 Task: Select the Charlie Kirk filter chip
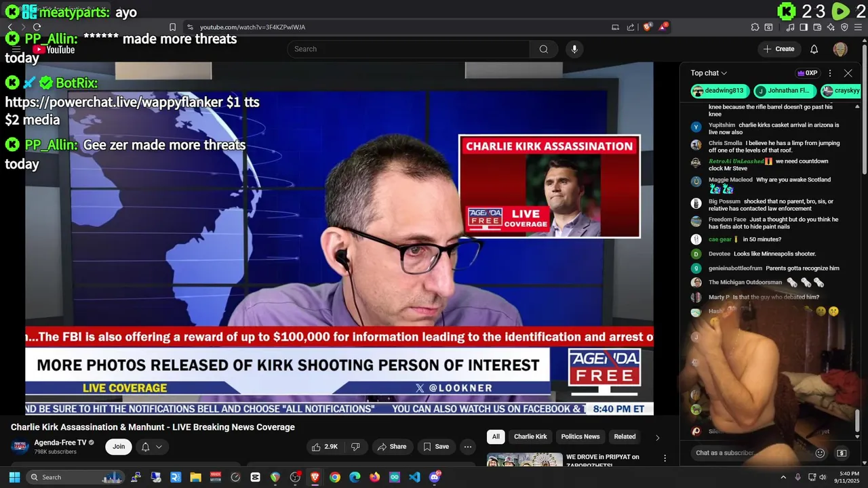[x=530, y=436]
